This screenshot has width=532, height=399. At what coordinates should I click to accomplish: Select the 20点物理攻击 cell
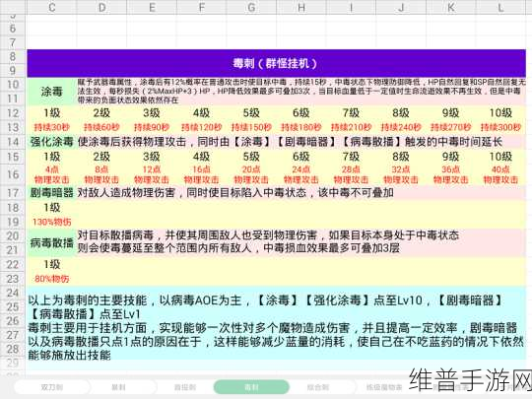pos(251,174)
